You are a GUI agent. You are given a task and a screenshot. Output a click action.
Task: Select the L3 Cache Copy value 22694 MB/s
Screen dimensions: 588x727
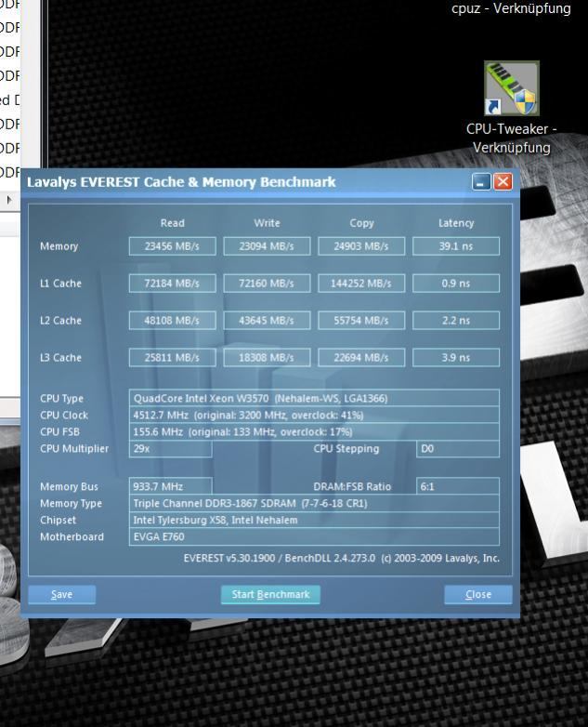click(361, 358)
